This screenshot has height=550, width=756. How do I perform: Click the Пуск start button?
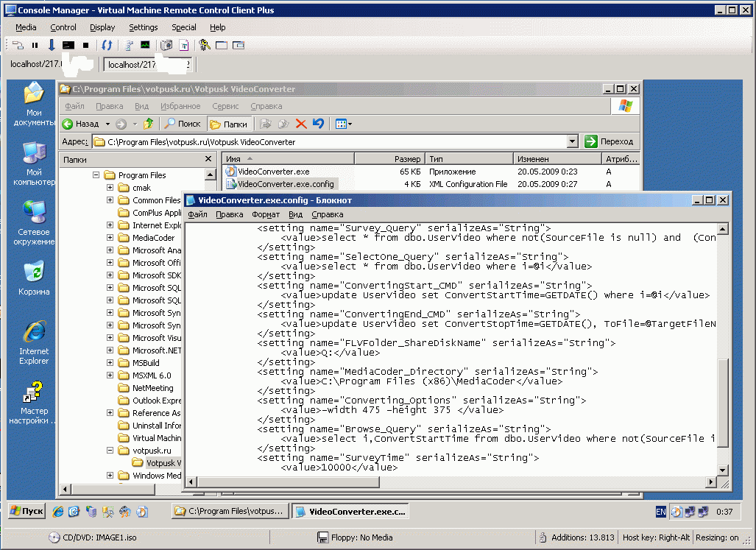tap(27, 511)
